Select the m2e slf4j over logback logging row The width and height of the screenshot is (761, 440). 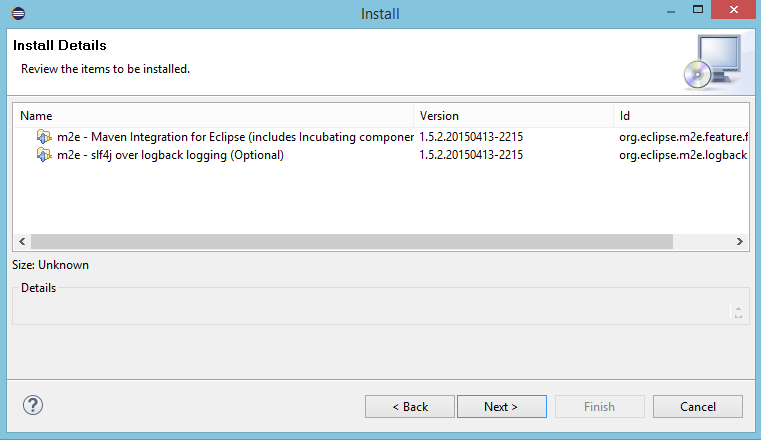tap(380, 155)
